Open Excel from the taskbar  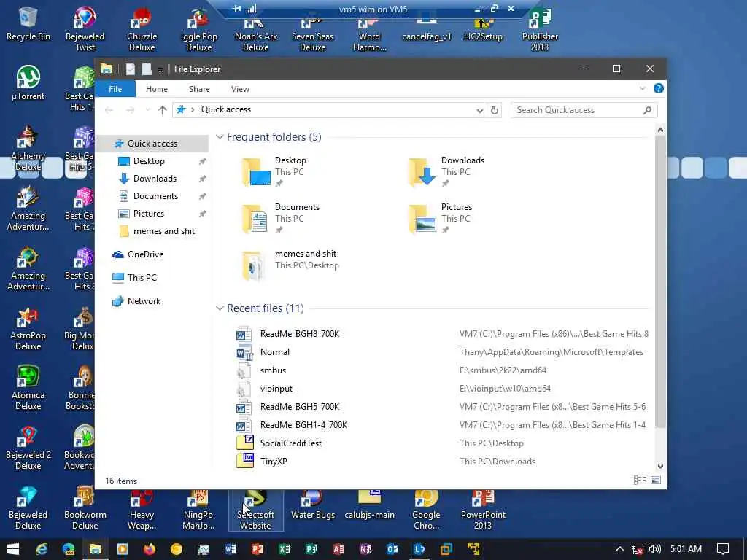click(x=285, y=549)
